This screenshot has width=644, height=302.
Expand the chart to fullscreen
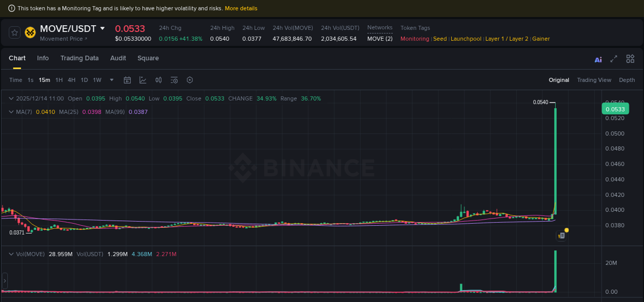point(614,59)
